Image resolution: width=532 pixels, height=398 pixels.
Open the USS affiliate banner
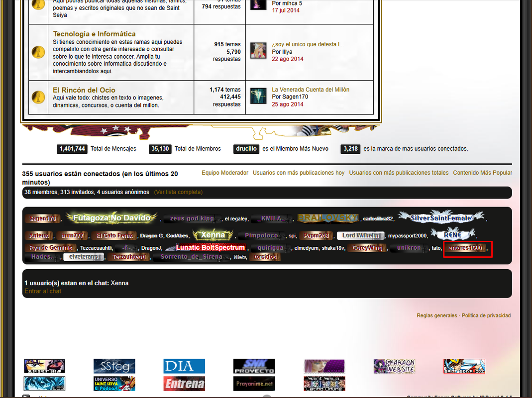[x=44, y=384]
